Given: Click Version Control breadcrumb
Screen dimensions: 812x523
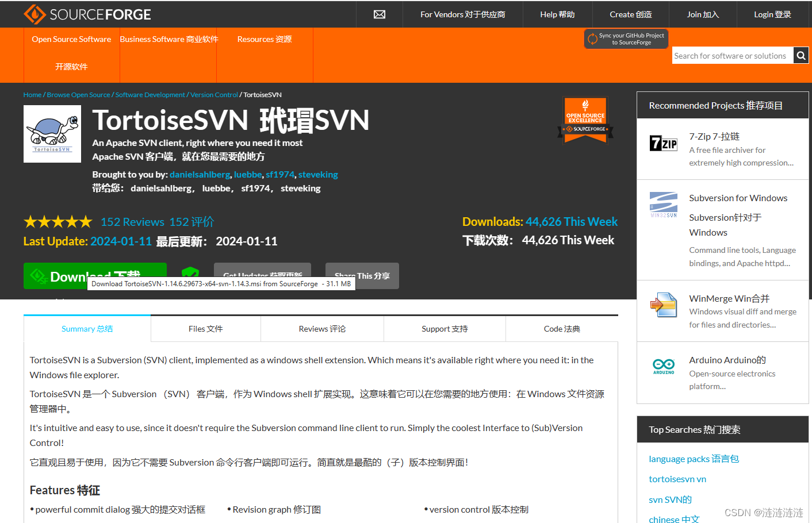Looking at the screenshot, I should click(x=214, y=95).
